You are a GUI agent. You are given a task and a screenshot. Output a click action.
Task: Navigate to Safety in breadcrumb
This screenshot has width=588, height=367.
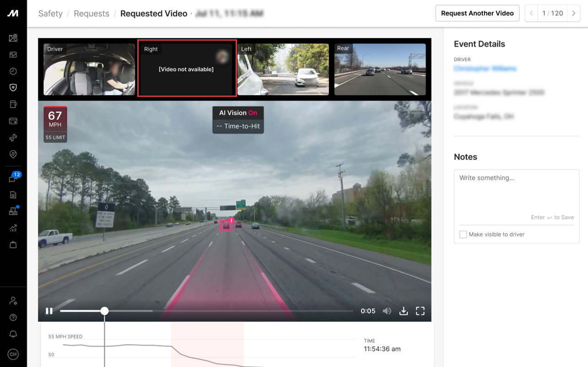tap(50, 14)
